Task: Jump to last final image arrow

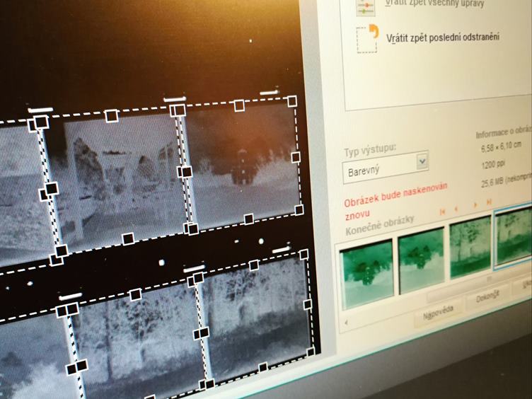Action: 489,202
